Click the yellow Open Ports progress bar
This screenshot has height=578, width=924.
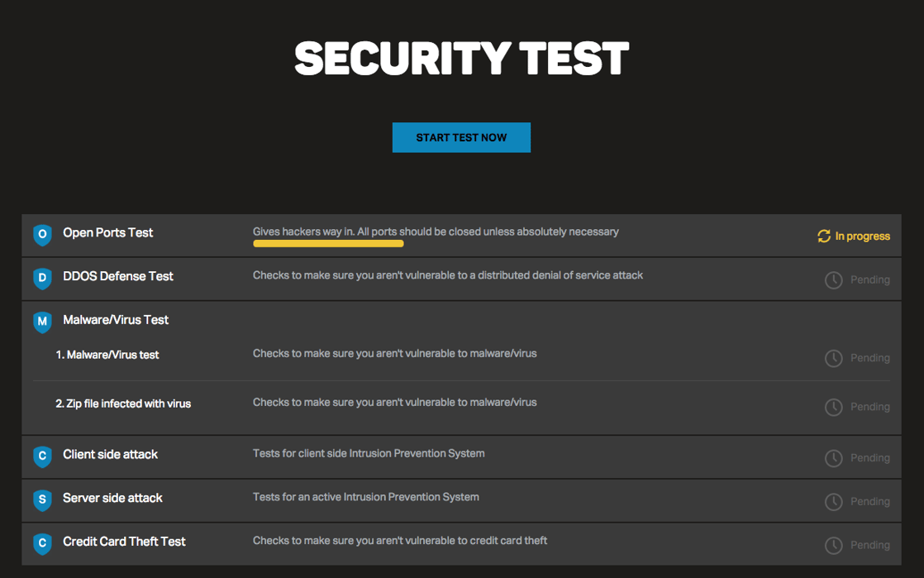point(328,244)
